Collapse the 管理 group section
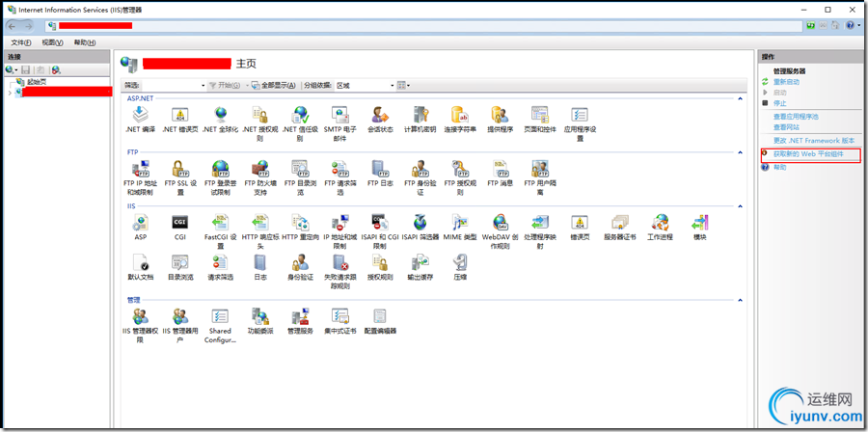 click(x=740, y=300)
